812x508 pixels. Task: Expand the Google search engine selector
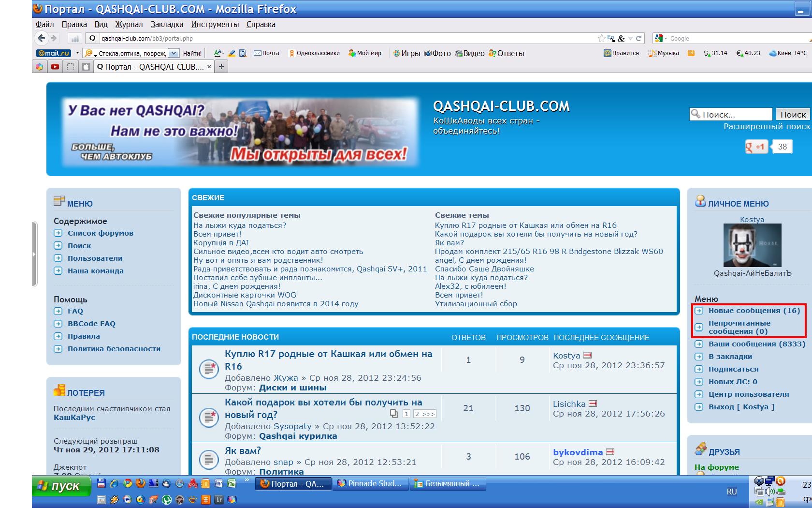pos(661,38)
